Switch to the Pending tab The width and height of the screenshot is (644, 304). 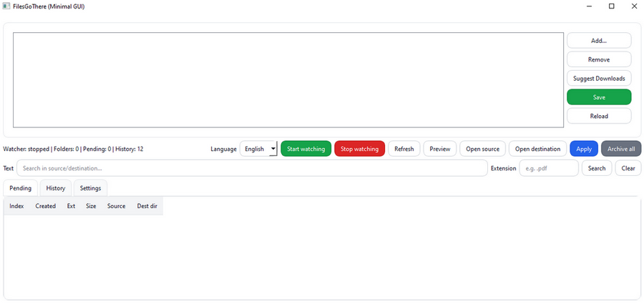coord(21,188)
